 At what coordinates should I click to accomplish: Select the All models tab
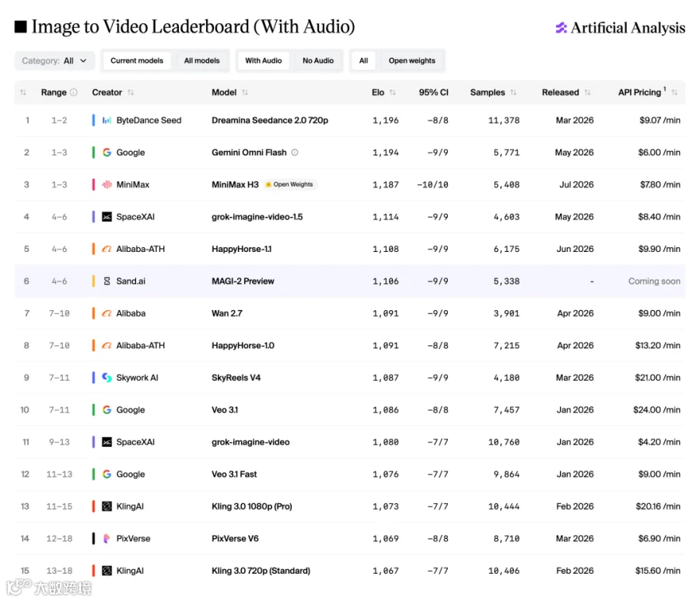[201, 61]
